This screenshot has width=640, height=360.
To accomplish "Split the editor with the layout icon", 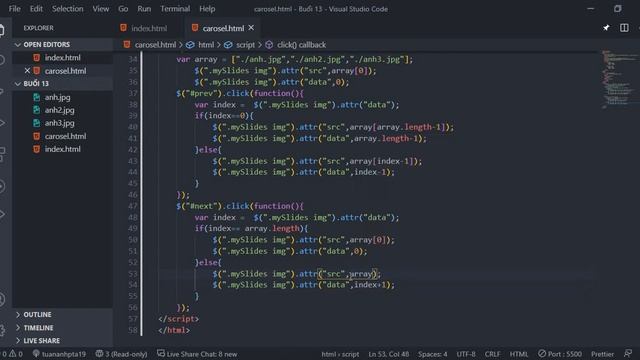I will (624, 28).
